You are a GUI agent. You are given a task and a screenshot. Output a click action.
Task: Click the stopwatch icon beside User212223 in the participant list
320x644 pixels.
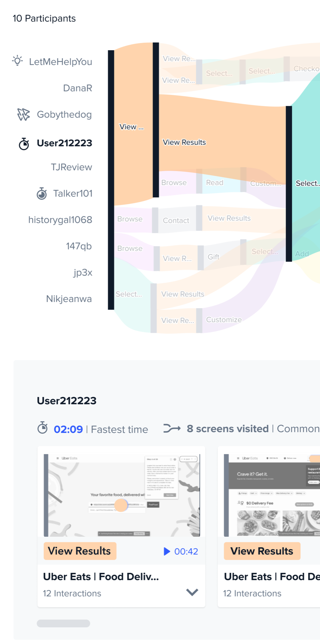pyautogui.click(x=24, y=144)
